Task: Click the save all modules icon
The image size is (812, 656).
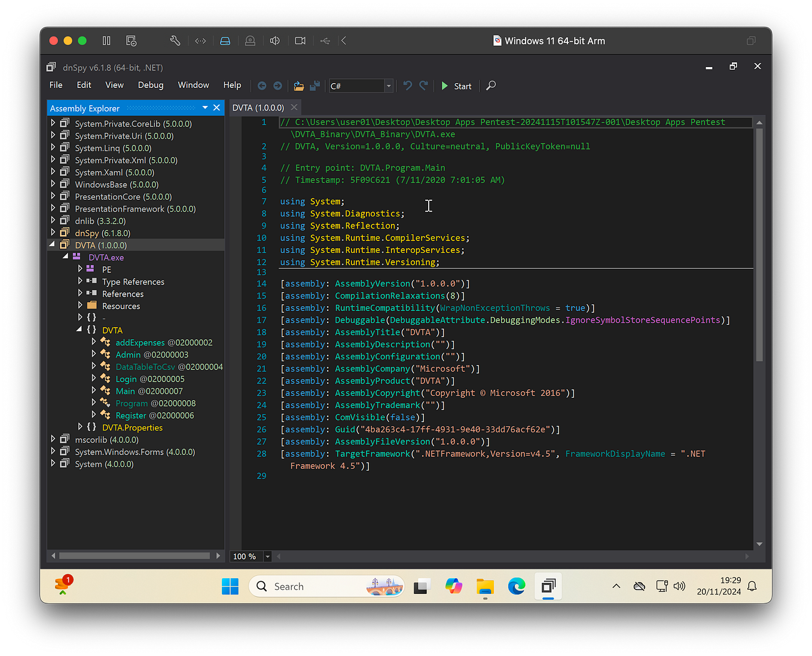Action: pos(315,86)
